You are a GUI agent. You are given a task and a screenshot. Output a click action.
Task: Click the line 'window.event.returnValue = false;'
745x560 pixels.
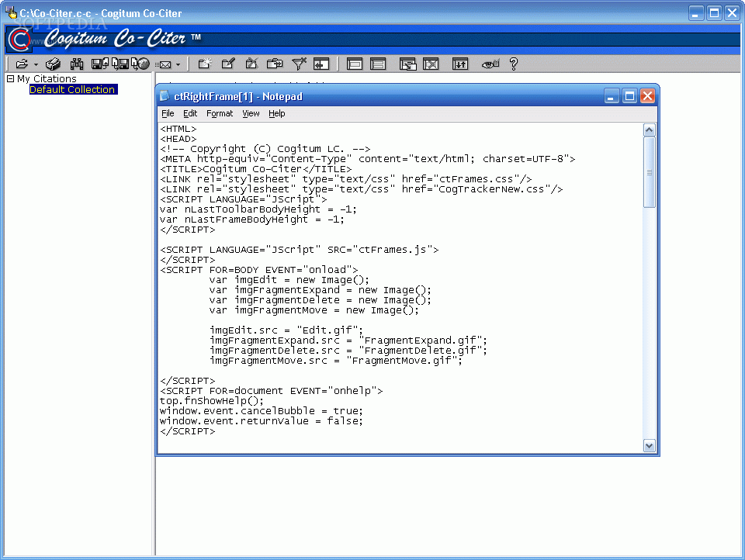[x=262, y=421]
